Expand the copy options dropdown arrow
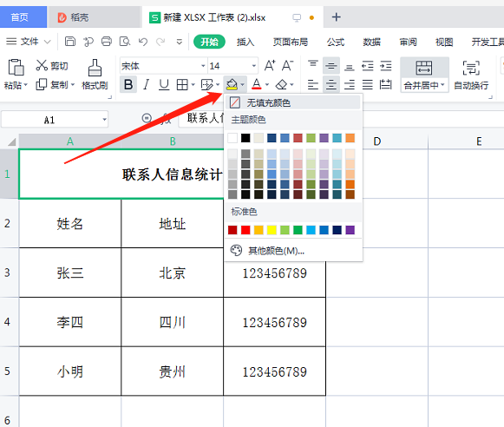504x427 pixels. (x=73, y=85)
